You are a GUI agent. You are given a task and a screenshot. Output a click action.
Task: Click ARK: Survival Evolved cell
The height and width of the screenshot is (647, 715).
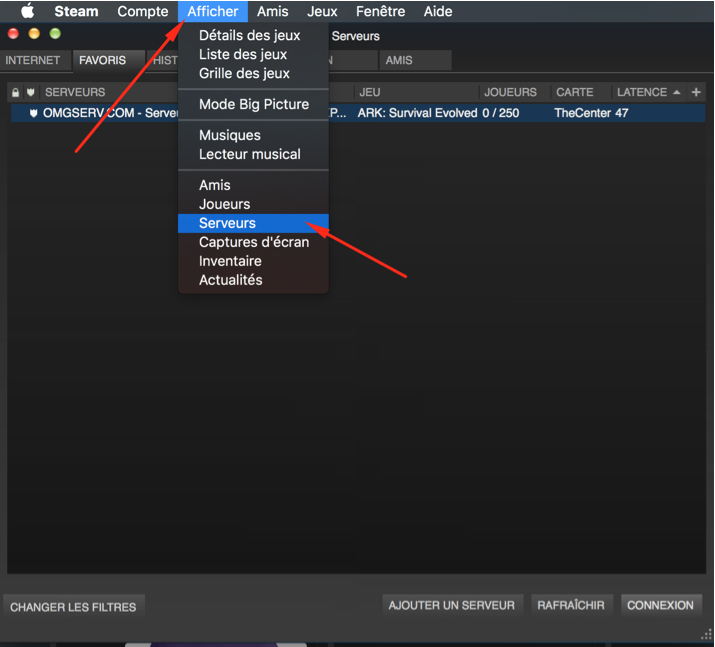click(x=417, y=113)
